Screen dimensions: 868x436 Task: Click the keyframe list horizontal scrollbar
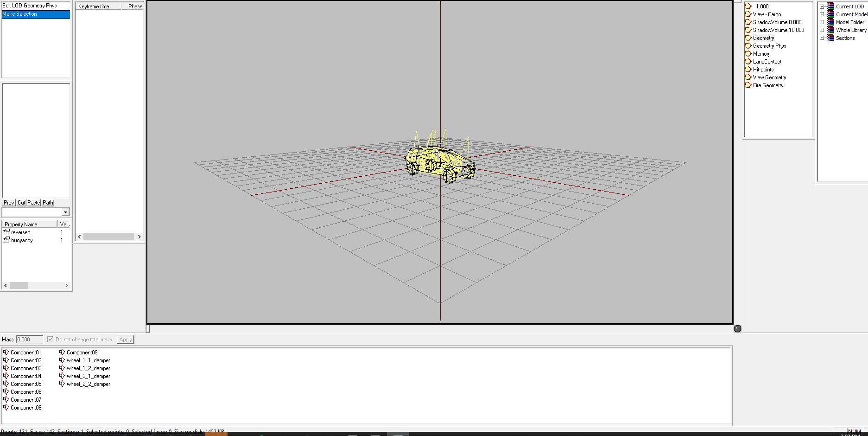(109, 237)
